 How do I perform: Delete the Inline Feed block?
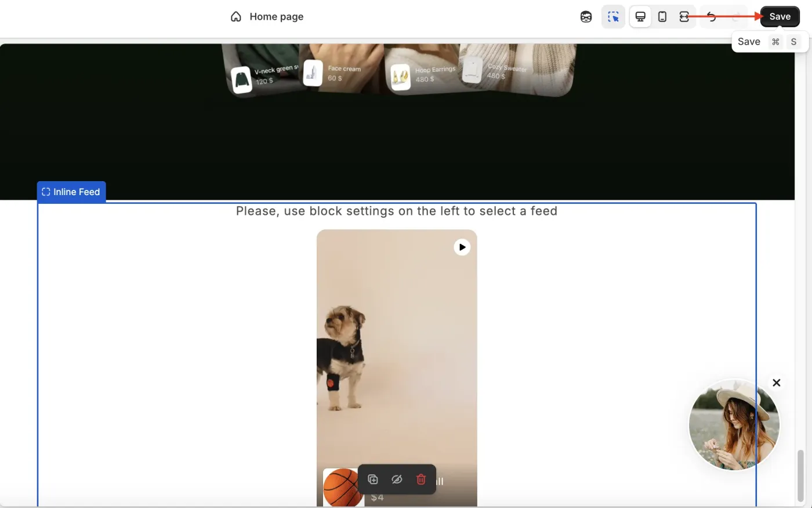421,479
